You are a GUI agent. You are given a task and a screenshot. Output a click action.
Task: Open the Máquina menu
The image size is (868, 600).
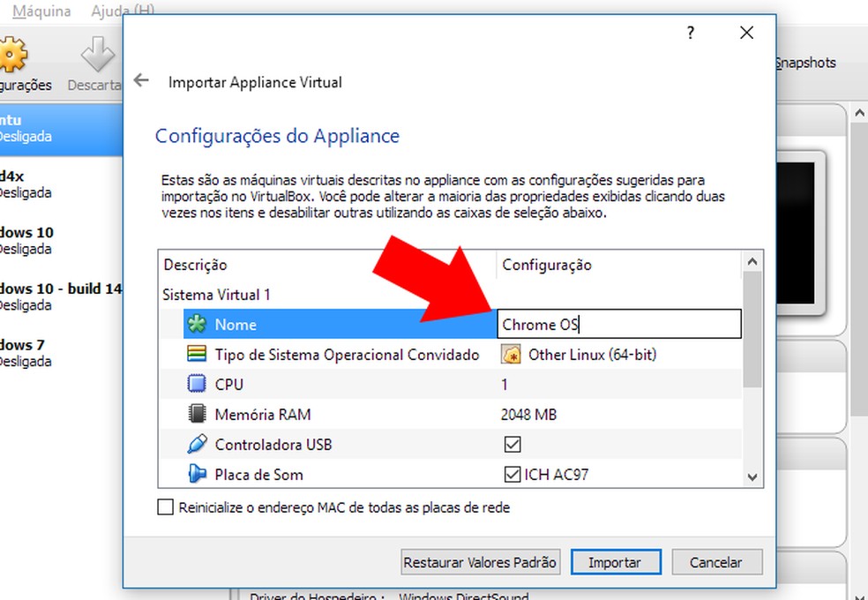[x=41, y=11]
